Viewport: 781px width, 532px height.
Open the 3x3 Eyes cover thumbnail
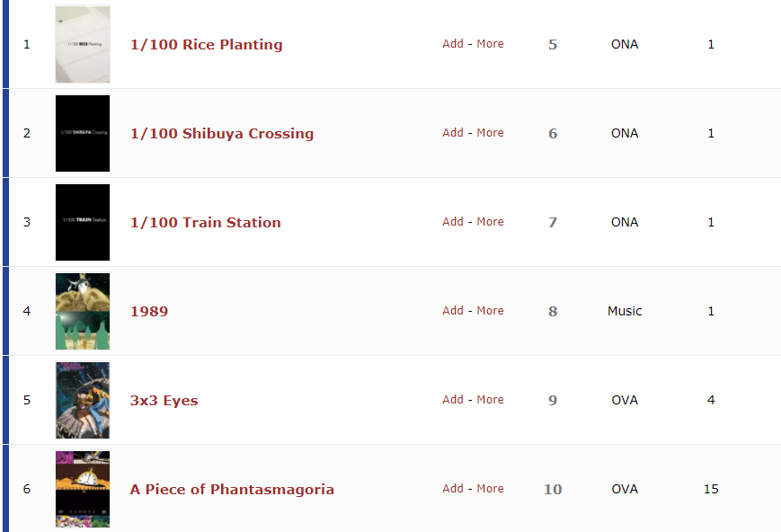pos(83,400)
